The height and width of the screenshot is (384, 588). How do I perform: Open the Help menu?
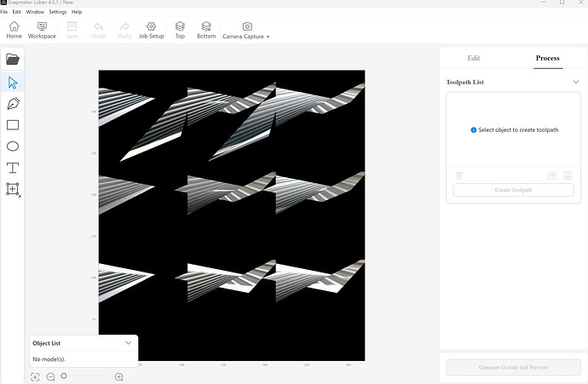coord(77,12)
